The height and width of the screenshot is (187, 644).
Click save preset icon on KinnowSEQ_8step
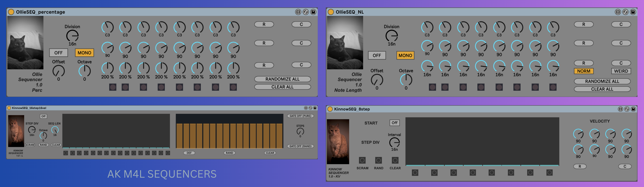pyautogui.click(x=633, y=109)
